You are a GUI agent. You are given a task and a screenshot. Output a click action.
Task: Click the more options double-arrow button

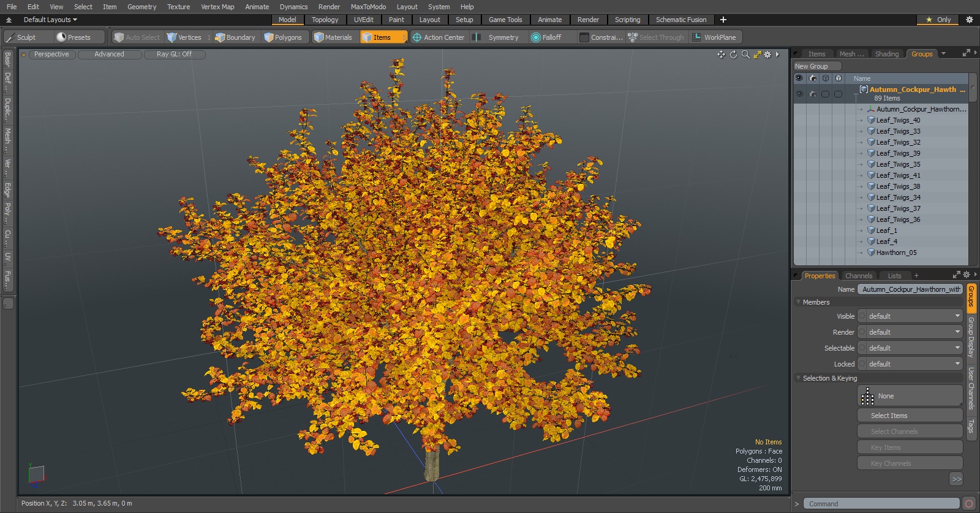coord(957,479)
